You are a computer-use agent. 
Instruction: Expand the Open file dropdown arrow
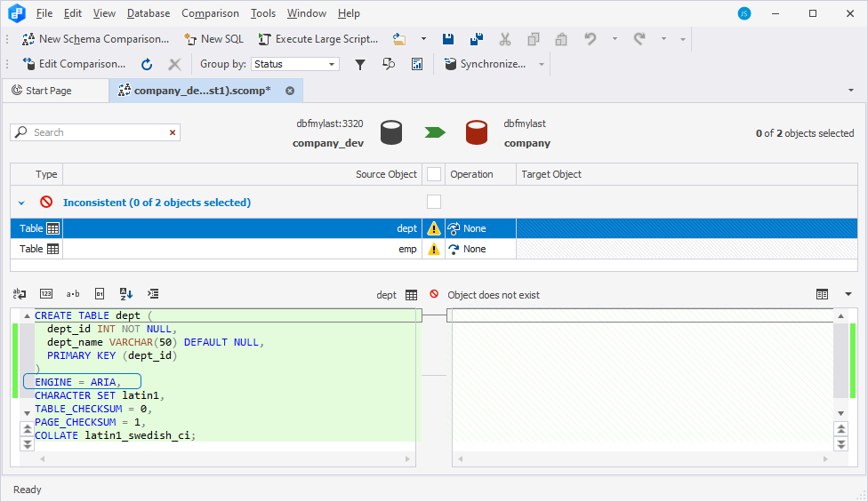tap(423, 39)
